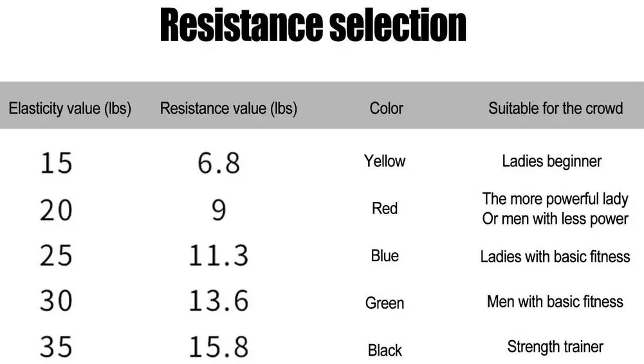Select the Strength trainer text
This screenshot has height=364, width=644.
[x=555, y=347]
